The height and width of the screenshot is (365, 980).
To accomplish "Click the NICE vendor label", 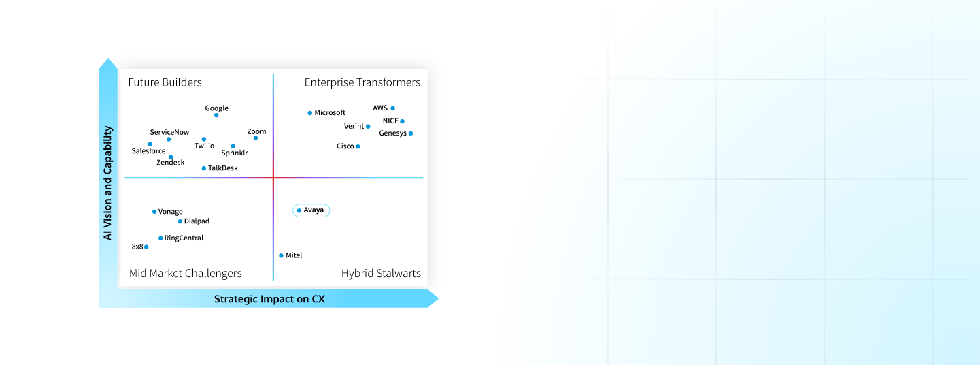I will pyautogui.click(x=390, y=121).
